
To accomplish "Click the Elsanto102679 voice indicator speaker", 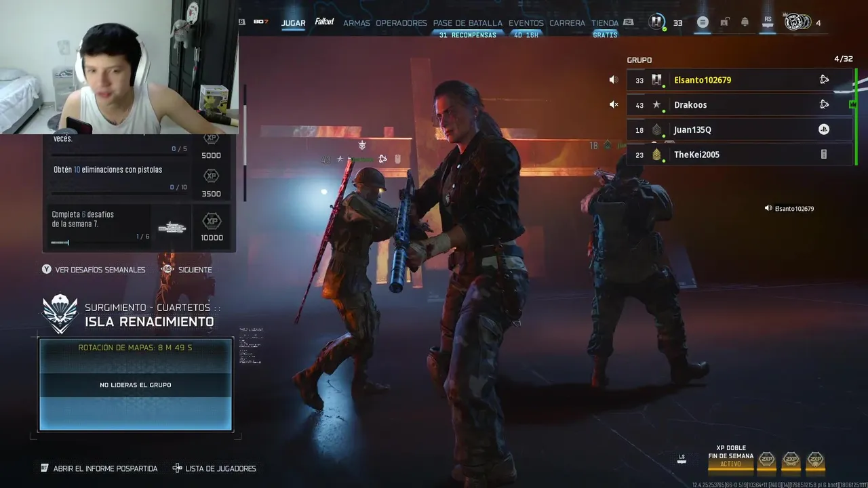I will pos(768,209).
